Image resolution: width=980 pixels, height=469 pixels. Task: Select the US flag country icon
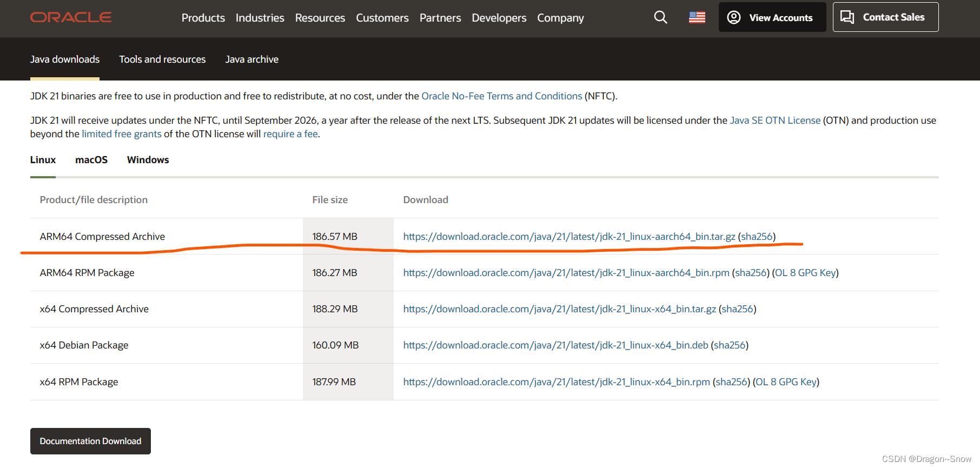coord(697,17)
